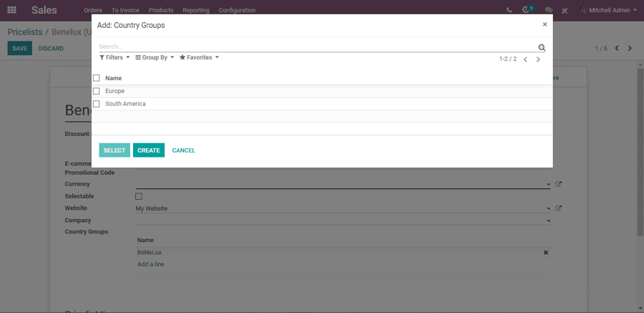Check the South America row checkbox
The image size is (644, 313).
pyautogui.click(x=97, y=104)
